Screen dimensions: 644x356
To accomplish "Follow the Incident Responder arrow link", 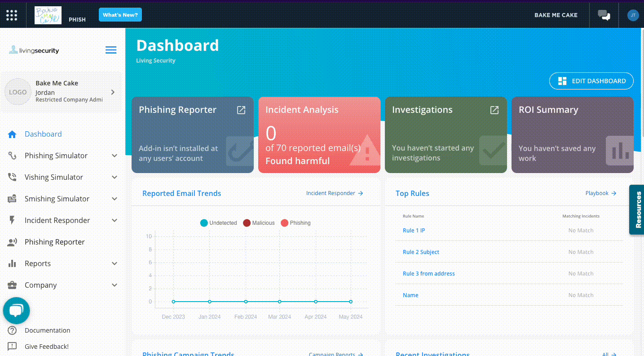I will 335,193.
